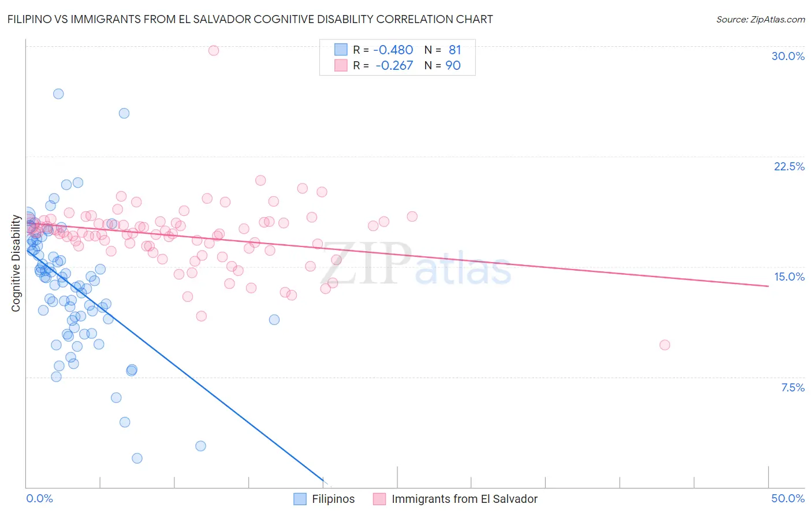Viewport: 812px width, 515px height.
Task: Click the ZIPatlas watermark
Action: coord(416,264)
